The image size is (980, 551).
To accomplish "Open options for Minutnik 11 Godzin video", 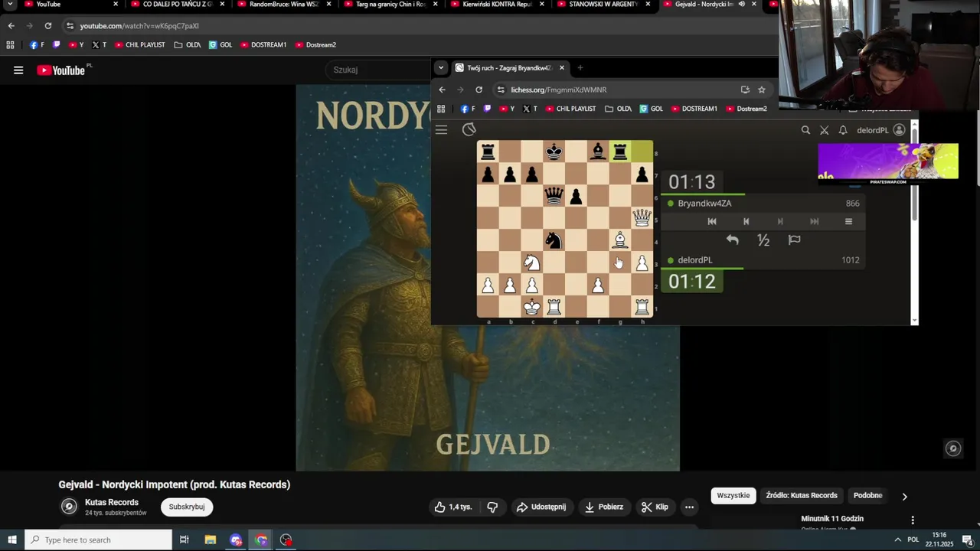I will (x=912, y=520).
